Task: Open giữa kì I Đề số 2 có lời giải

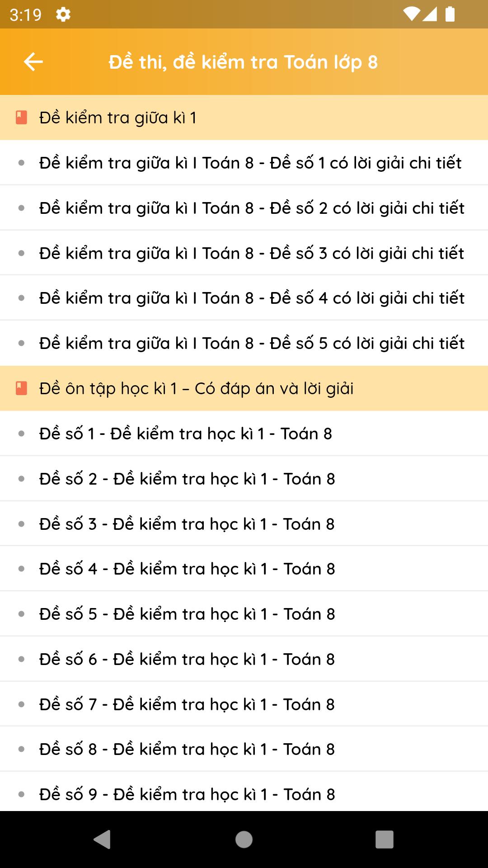Action: tap(251, 208)
